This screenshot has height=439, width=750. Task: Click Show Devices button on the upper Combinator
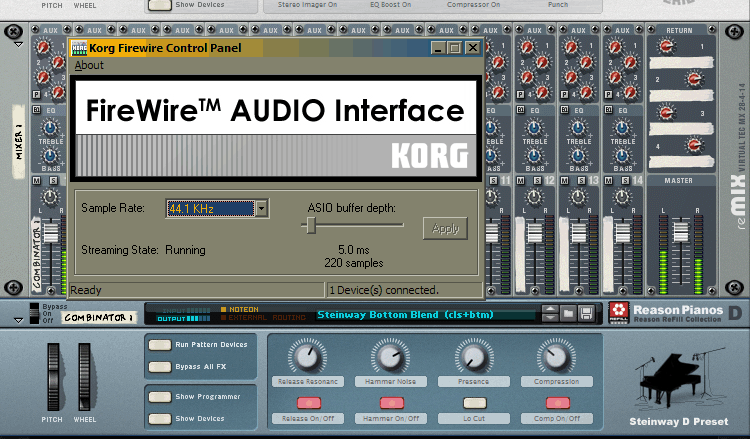(x=160, y=5)
